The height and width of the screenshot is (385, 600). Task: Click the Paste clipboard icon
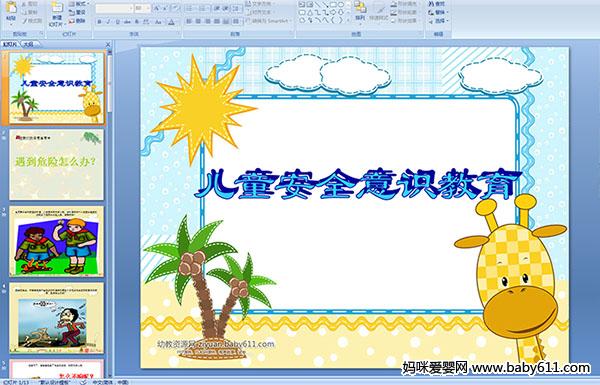point(11,8)
